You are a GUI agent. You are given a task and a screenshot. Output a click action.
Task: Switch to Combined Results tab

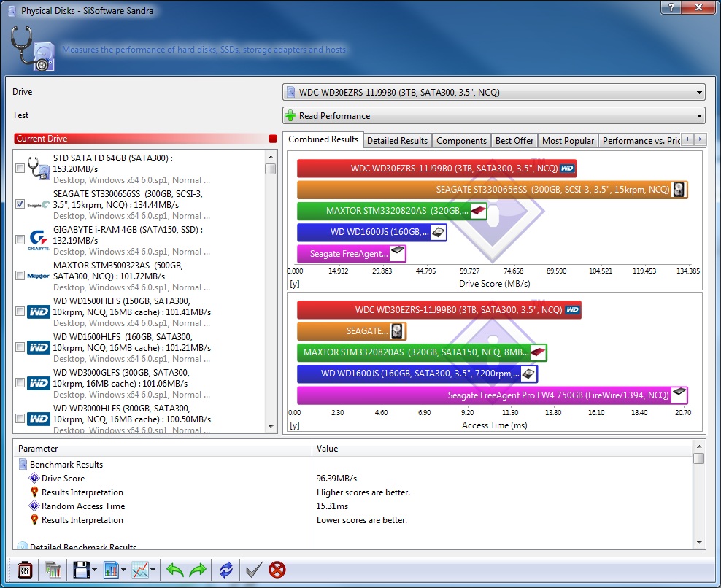[x=323, y=139]
